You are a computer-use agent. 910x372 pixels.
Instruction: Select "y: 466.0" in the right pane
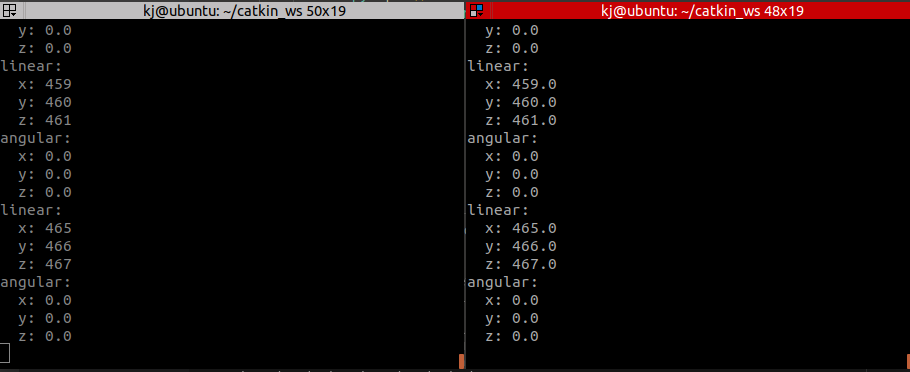click(x=521, y=246)
